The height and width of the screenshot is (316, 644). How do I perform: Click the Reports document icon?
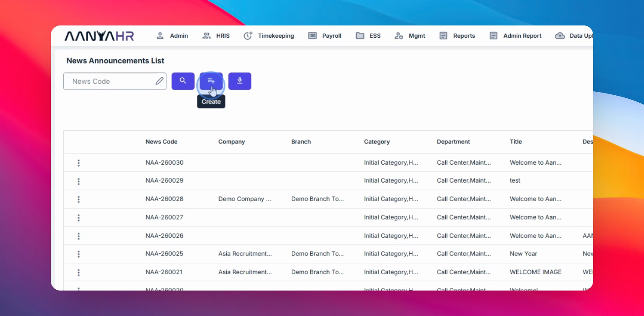click(x=444, y=36)
